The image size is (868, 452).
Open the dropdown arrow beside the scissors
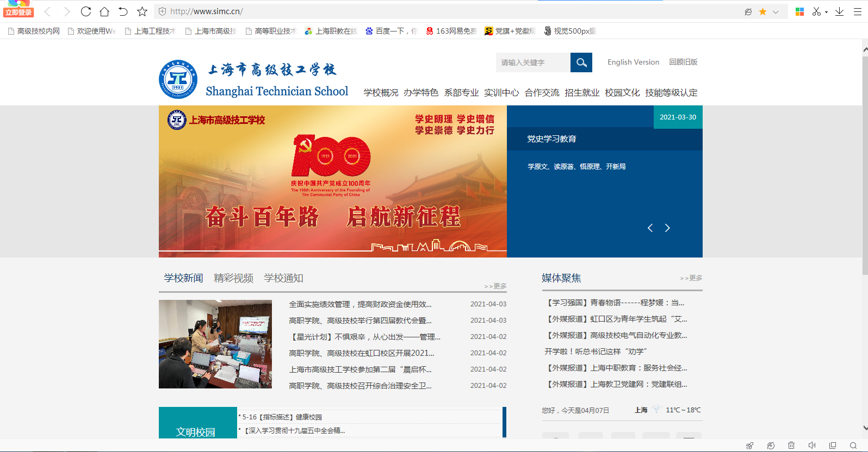coord(826,12)
